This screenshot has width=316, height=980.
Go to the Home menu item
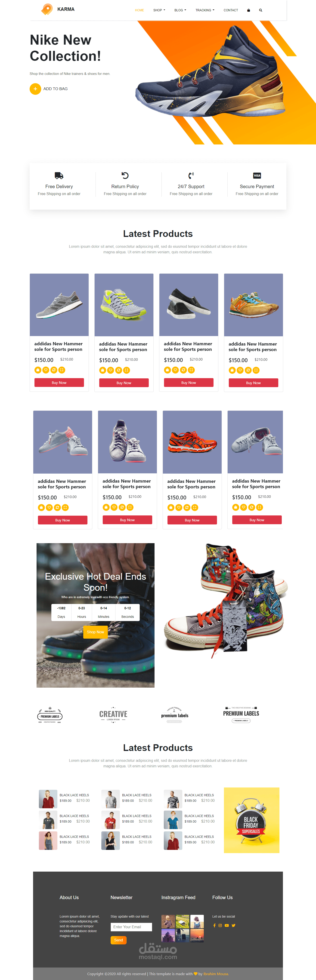coord(139,10)
